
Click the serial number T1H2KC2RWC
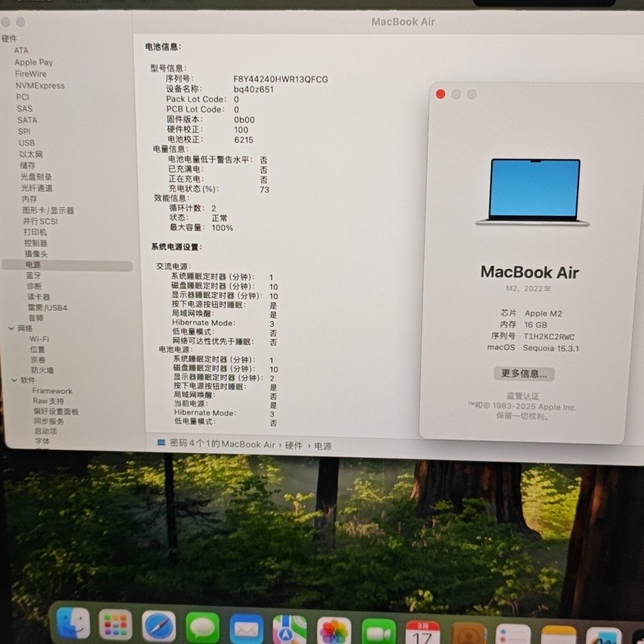click(x=549, y=337)
